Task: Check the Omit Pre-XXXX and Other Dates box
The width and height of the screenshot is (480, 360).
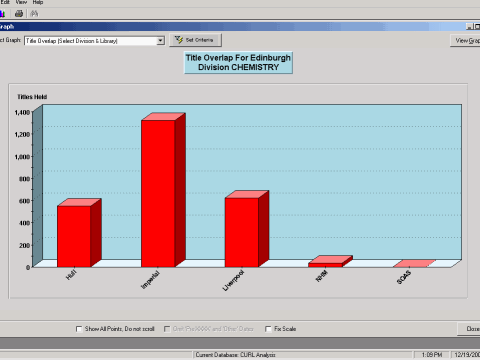Action: (x=167, y=329)
